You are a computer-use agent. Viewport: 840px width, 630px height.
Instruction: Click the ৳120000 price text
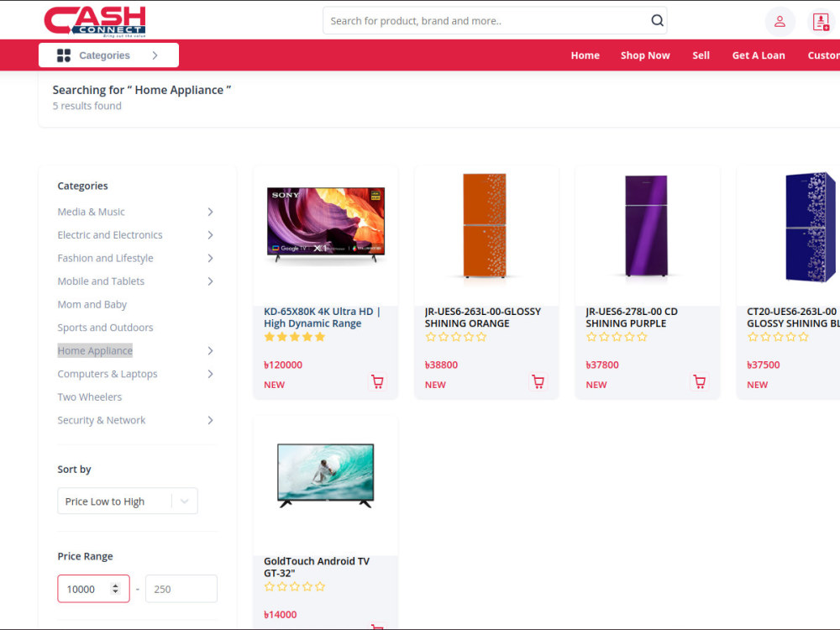[x=283, y=365]
